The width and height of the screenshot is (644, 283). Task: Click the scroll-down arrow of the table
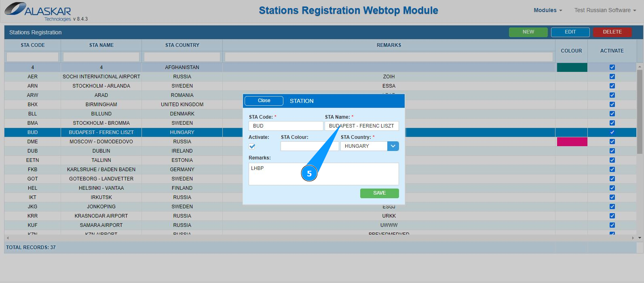pyautogui.click(x=640, y=238)
